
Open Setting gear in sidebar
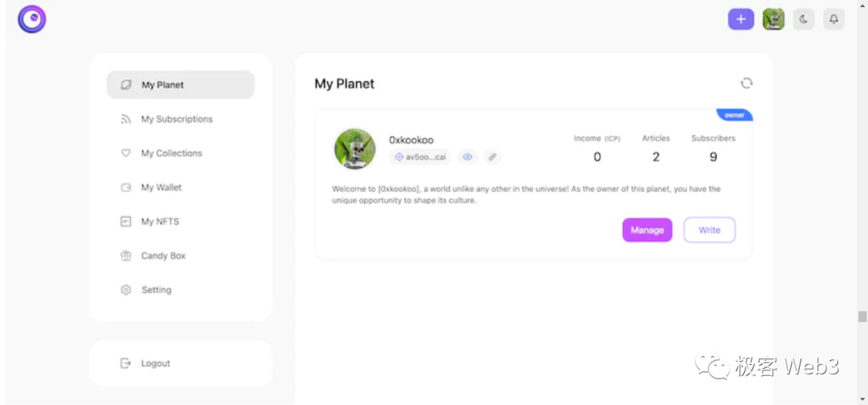pyautogui.click(x=156, y=290)
